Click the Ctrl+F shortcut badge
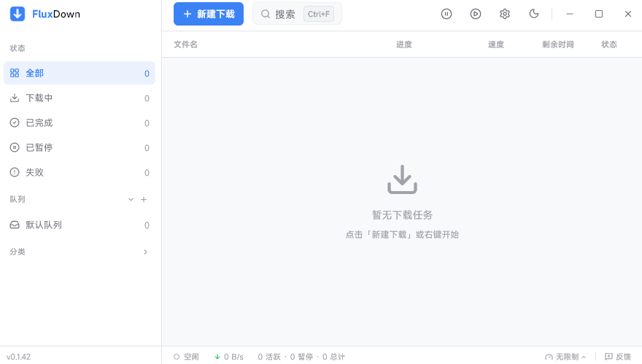 (x=319, y=14)
